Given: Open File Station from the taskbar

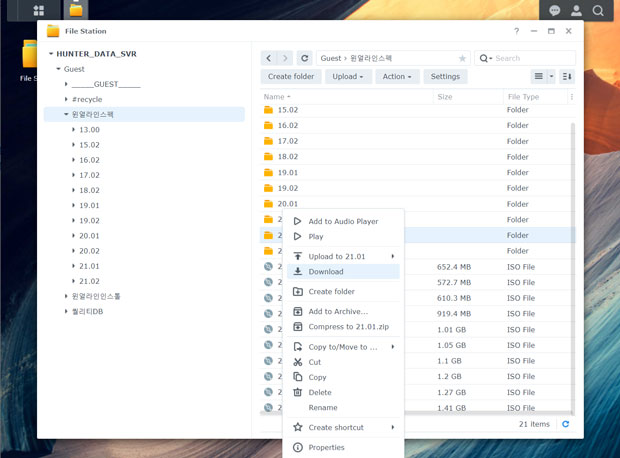Looking at the screenshot, I should (76, 10).
